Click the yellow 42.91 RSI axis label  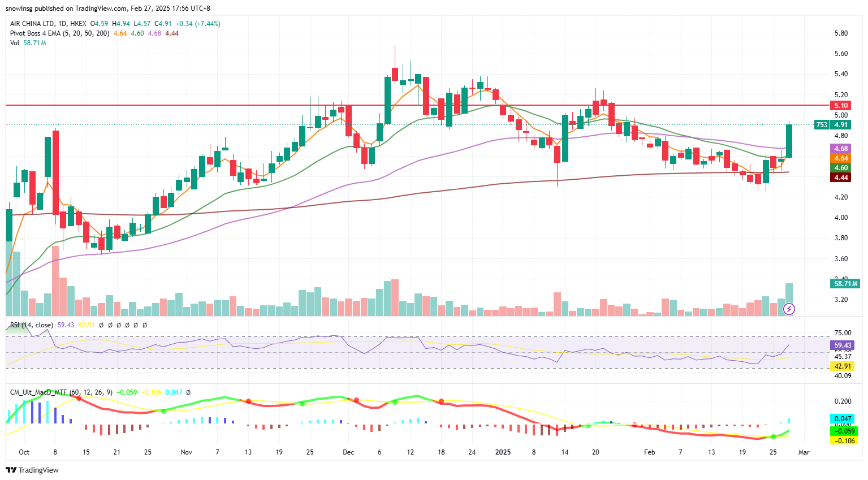(843, 366)
